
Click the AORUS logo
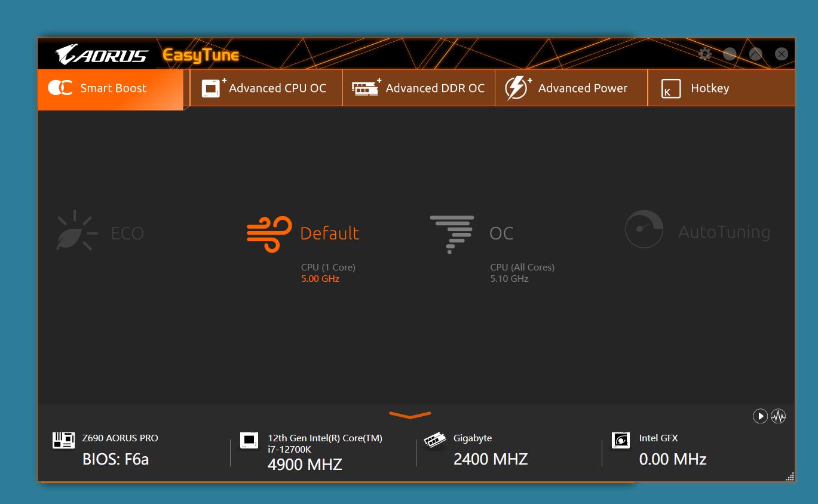[x=102, y=54]
